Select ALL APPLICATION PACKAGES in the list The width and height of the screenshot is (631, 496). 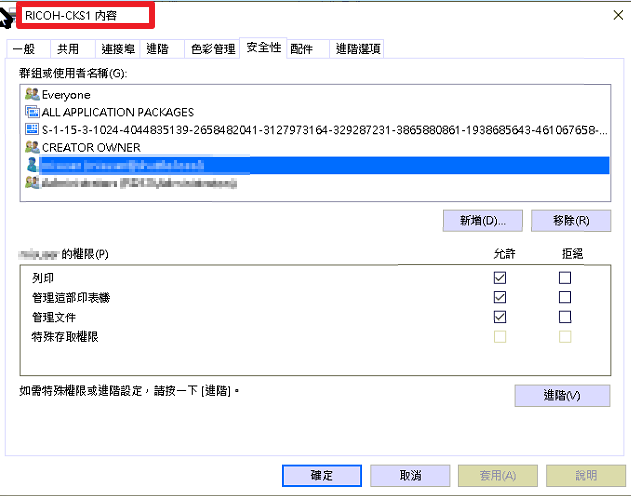point(316,112)
